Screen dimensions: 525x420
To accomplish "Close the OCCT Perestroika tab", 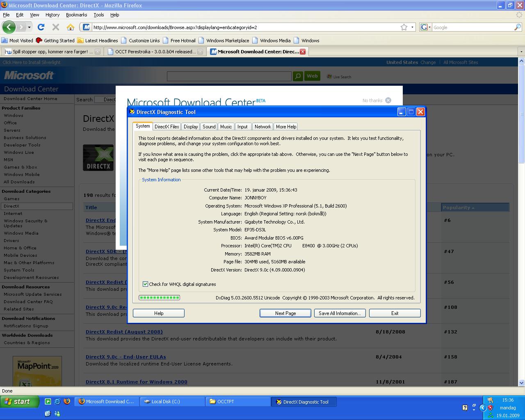I will [x=200, y=52].
